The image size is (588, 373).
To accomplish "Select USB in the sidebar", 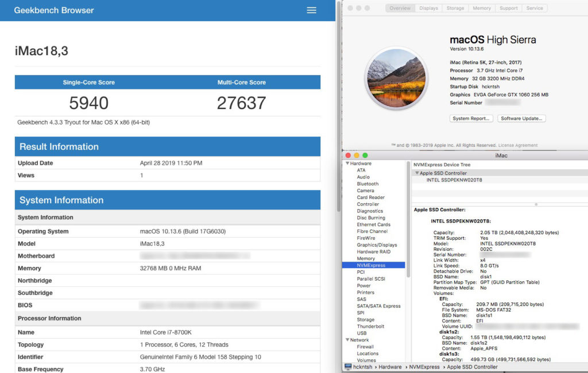I will (362, 333).
